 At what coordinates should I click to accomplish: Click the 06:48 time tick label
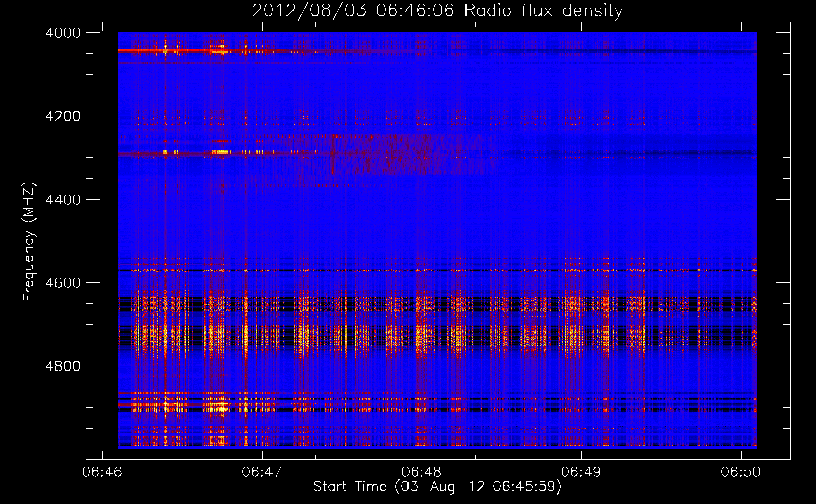422,472
